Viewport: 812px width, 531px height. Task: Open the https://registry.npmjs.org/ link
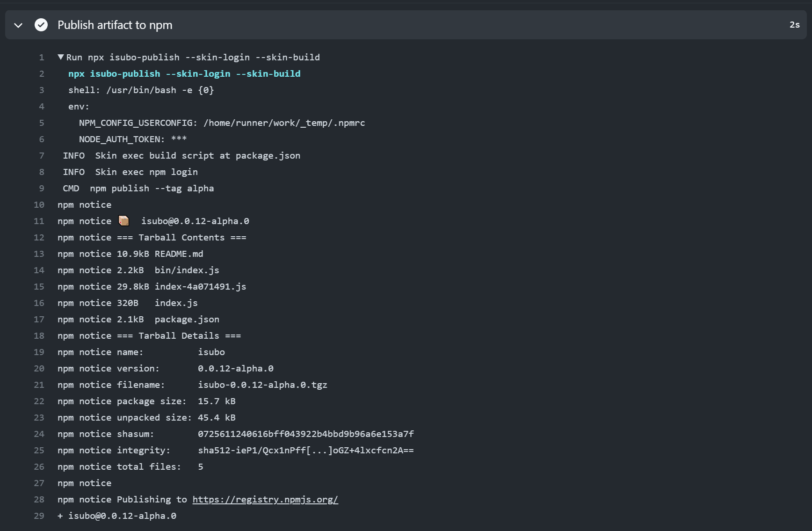(265, 499)
